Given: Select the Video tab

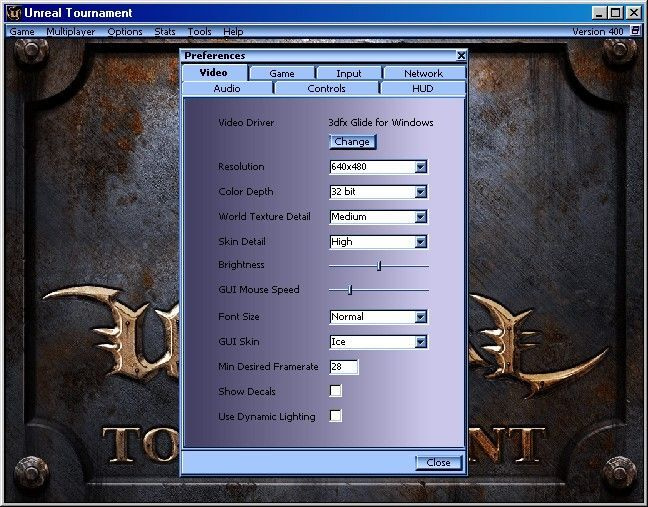Looking at the screenshot, I should tap(214, 73).
